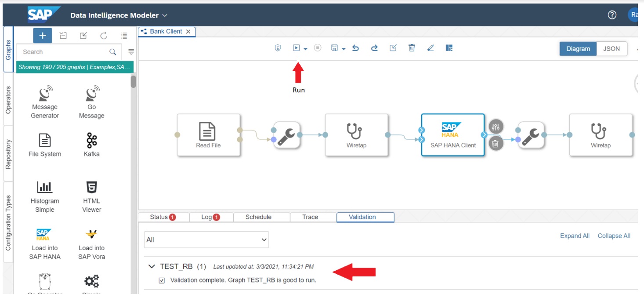Delete graph using the toolbar trash icon

412,48
